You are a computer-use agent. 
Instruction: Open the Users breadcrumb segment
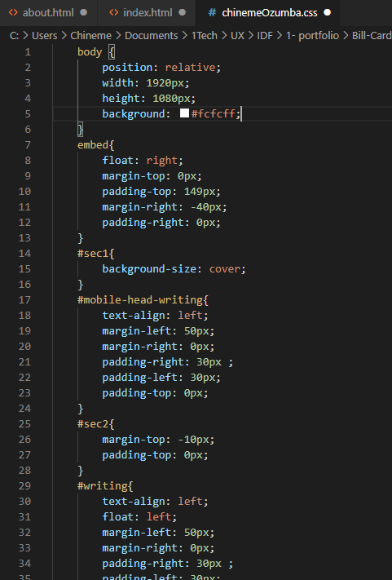pos(44,36)
